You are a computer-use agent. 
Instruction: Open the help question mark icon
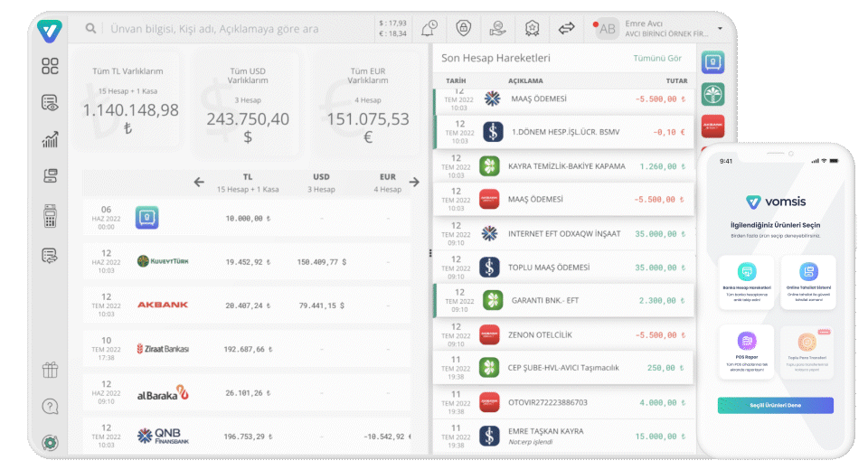[x=50, y=407]
